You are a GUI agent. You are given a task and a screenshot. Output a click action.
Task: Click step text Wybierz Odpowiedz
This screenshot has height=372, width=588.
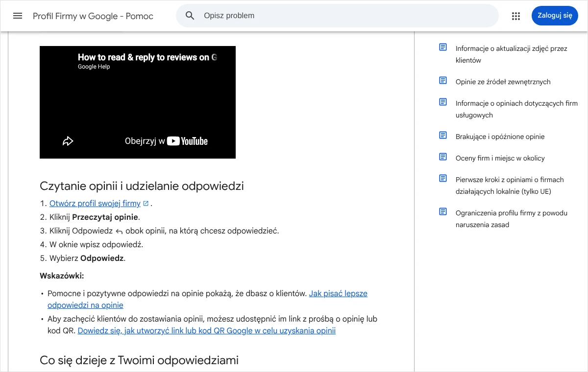pyautogui.click(x=88, y=258)
